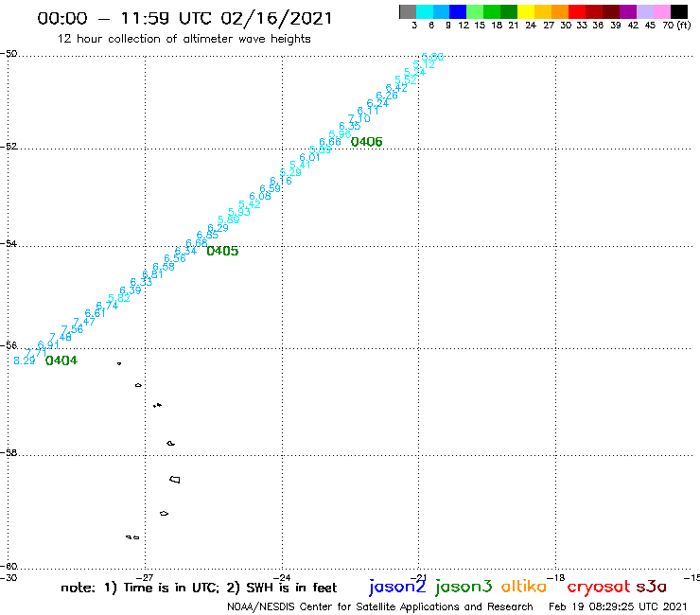Click the 6.81 wave height reading
Image resolution: width=700 pixels, height=615 pixels.
tap(152, 274)
